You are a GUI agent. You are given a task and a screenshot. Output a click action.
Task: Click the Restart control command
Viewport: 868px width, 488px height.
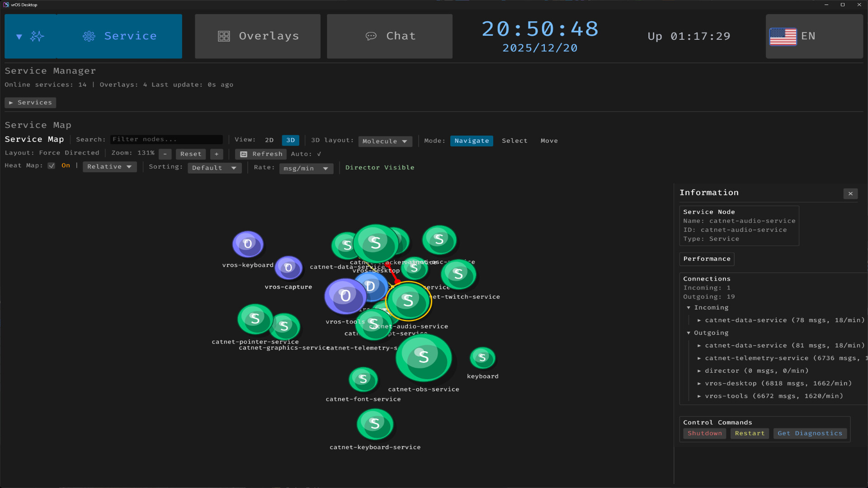(750, 433)
